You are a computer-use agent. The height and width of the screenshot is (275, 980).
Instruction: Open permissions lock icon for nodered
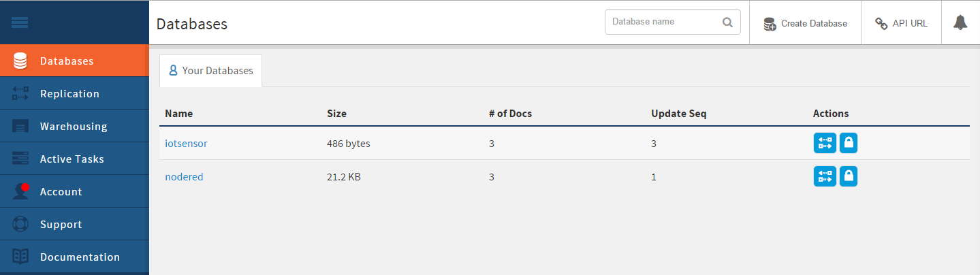849,176
